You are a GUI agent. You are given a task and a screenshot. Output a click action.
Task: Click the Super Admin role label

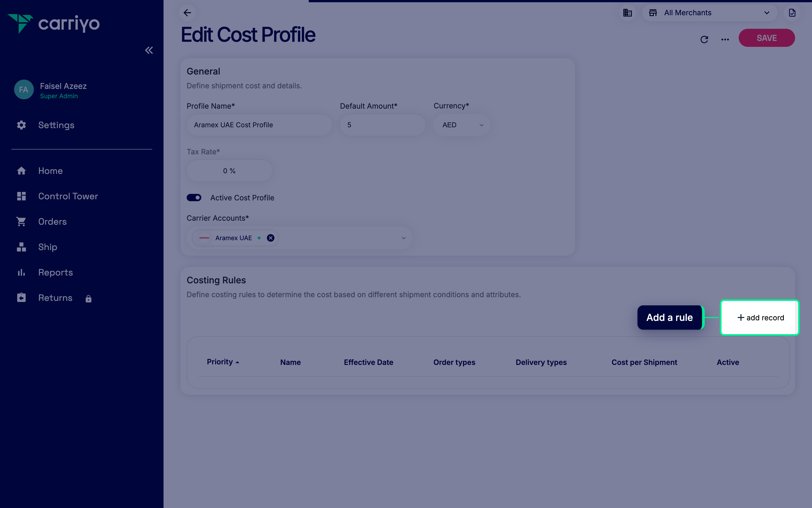tap(59, 96)
